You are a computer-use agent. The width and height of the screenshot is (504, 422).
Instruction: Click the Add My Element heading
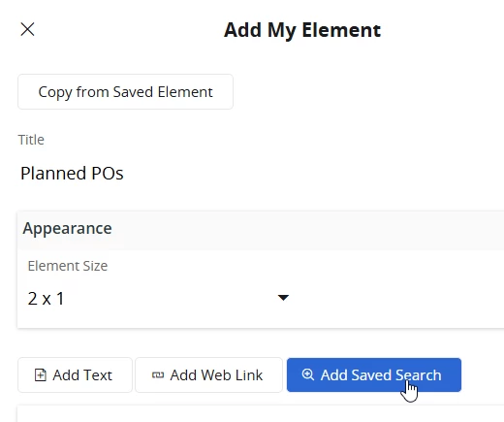coord(302,30)
